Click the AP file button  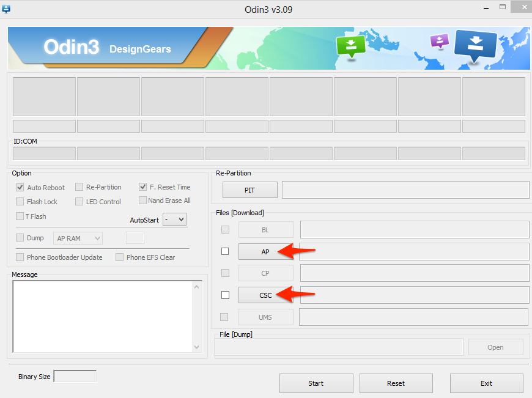(x=265, y=252)
